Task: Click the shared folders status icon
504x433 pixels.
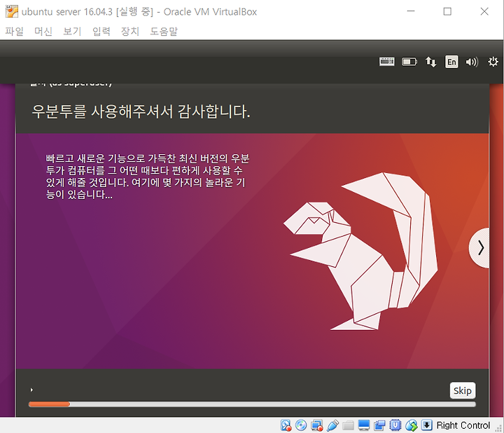Action: click(x=348, y=425)
